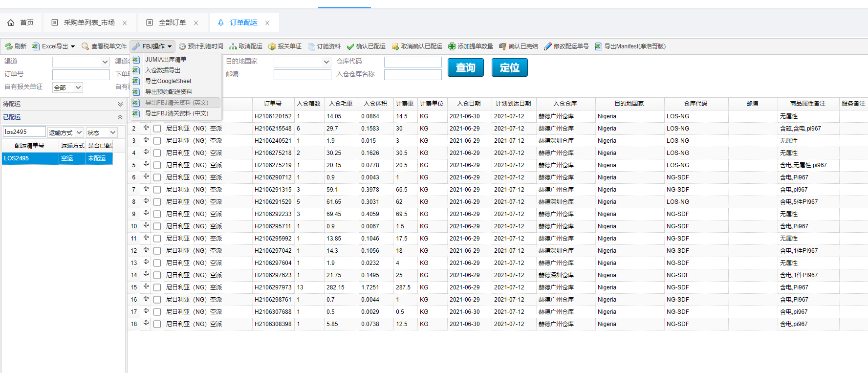Click the 刷新 refresh icon
868x373 pixels.
tap(9, 46)
